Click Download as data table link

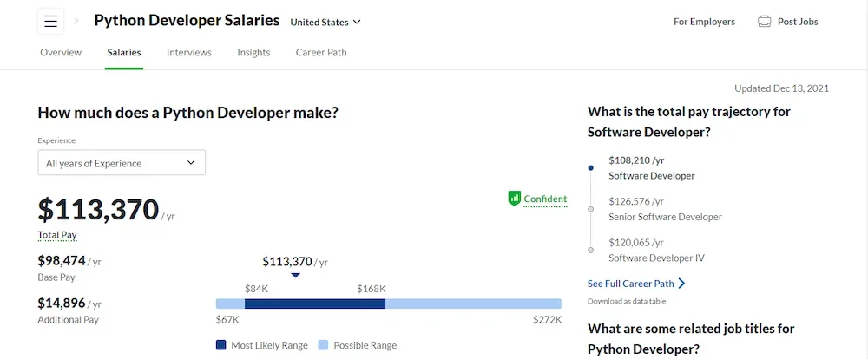coord(627,301)
